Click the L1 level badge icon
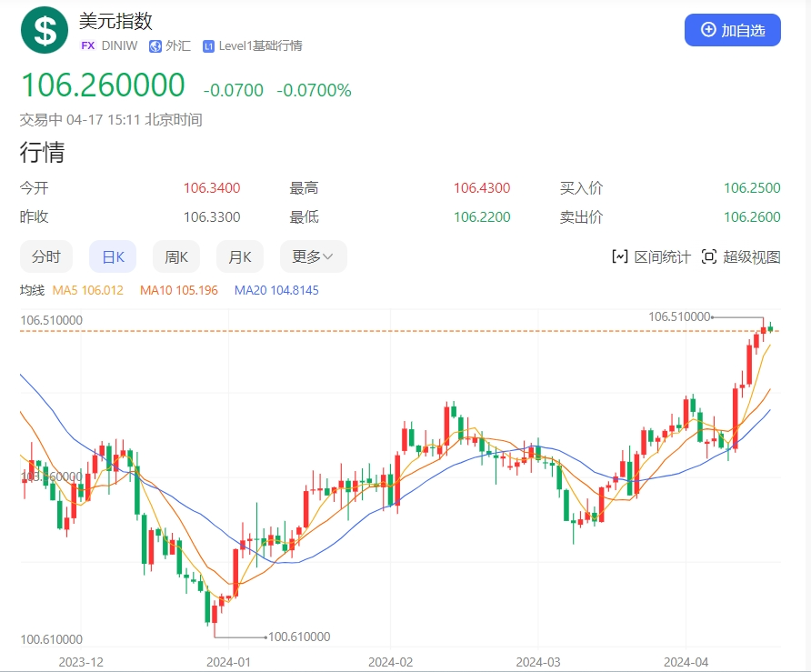 pos(209,45)
